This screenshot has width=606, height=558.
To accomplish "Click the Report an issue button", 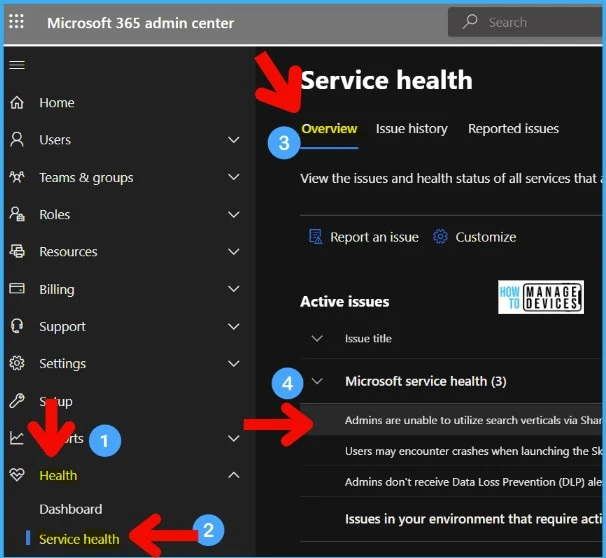I will point(363,236).
